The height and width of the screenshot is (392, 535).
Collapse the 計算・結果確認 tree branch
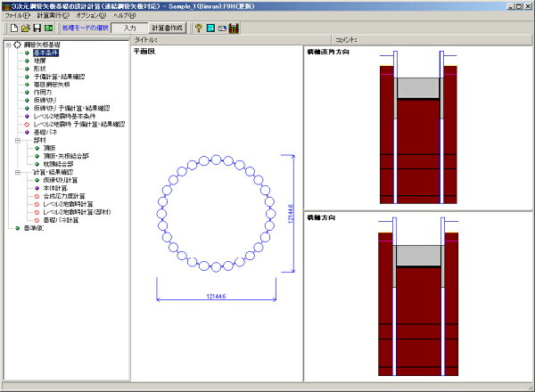click(x=17, y=171)
